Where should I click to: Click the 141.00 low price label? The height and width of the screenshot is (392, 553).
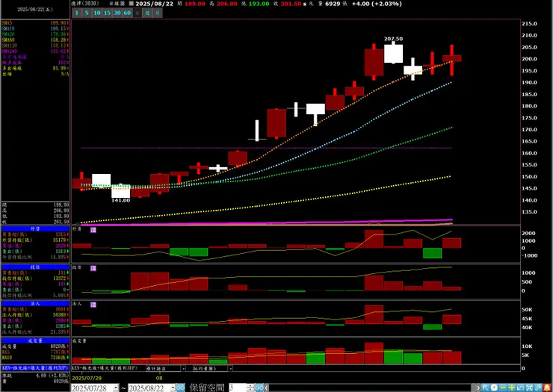pos(121,200)
